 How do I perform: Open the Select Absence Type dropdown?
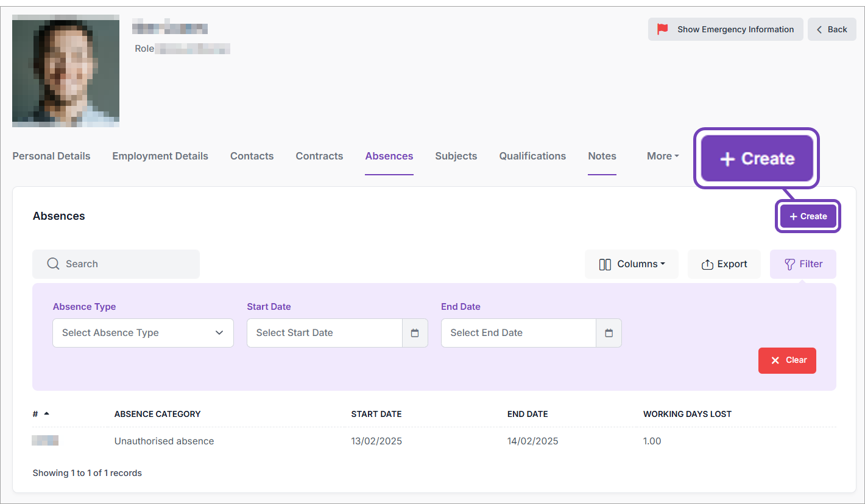143,333
